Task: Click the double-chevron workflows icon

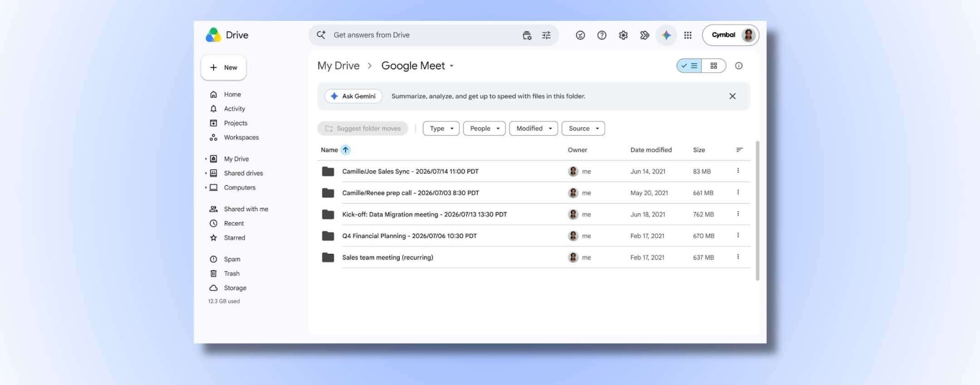Action: (645, 35)
